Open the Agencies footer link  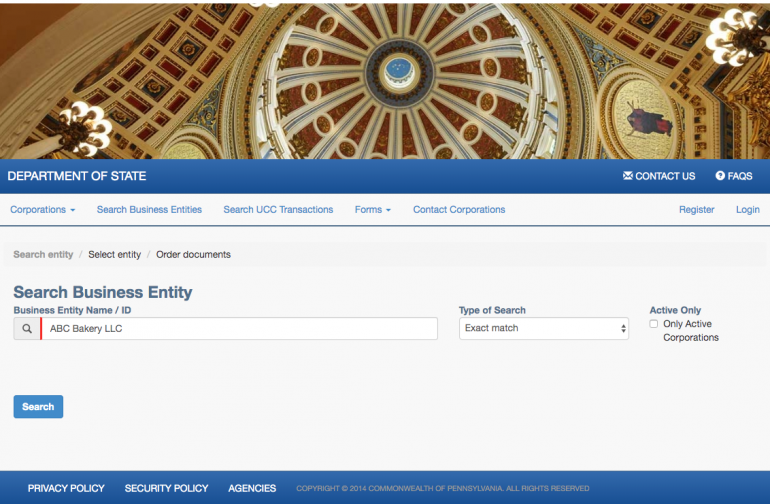pos(252,488)
